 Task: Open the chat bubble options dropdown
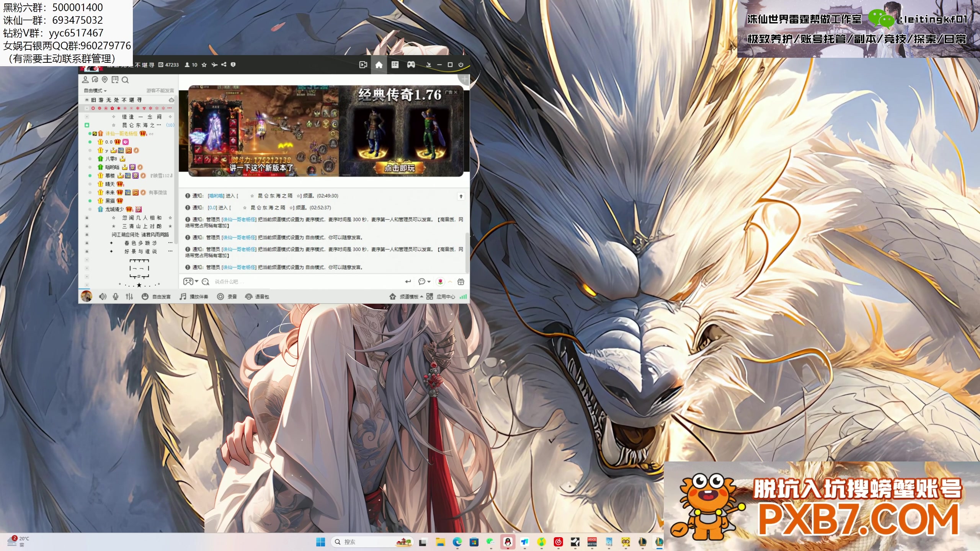tap(424, 282)
